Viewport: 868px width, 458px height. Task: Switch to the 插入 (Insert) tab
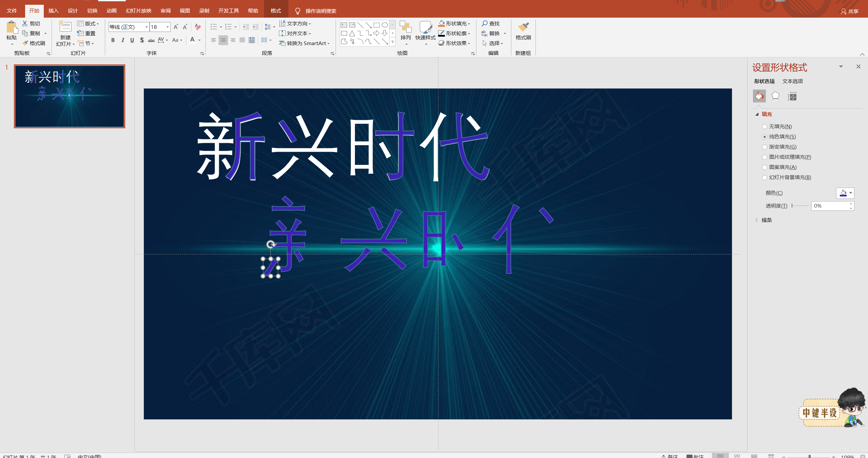[x=53, y=11]
